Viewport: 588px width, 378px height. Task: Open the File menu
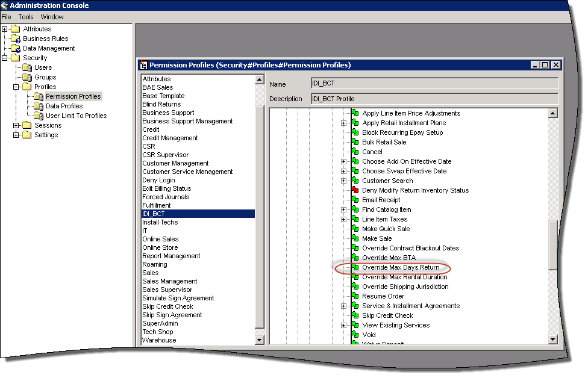pos(6,17)
